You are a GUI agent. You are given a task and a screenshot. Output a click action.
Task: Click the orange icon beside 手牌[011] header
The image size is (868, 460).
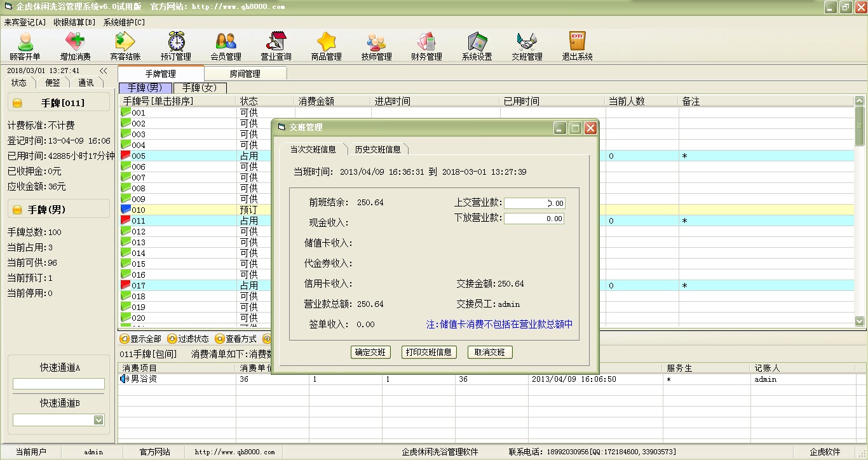pyautogui.click(x=17, y=103)
